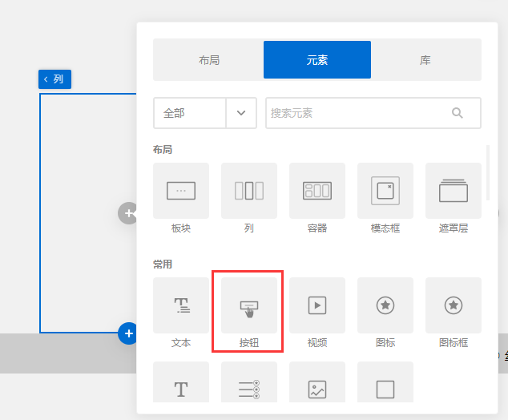Click the magnifier search icon
The width and height of the screenshot is (508, 420).
[458, 113]
